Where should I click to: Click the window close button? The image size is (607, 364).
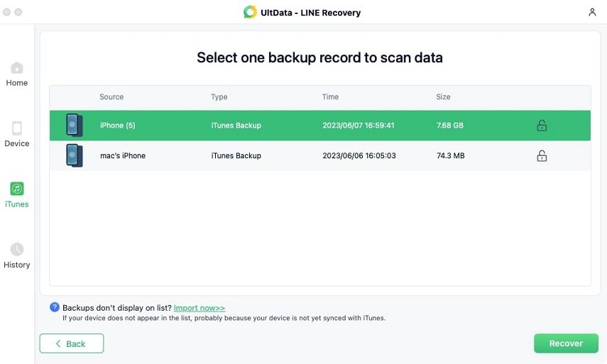pyautogui.click(x=6, y=12)
